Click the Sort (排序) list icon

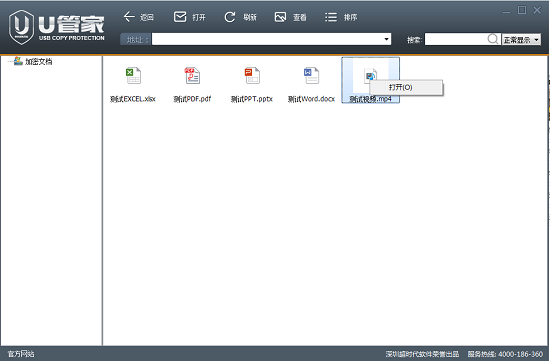tap(331, 17)
